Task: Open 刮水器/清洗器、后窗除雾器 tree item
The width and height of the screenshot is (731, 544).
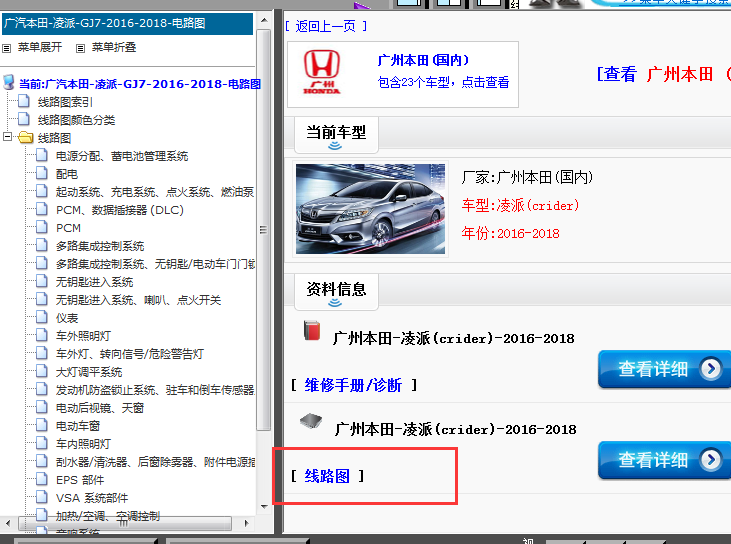Action: [x=155, y=462]
